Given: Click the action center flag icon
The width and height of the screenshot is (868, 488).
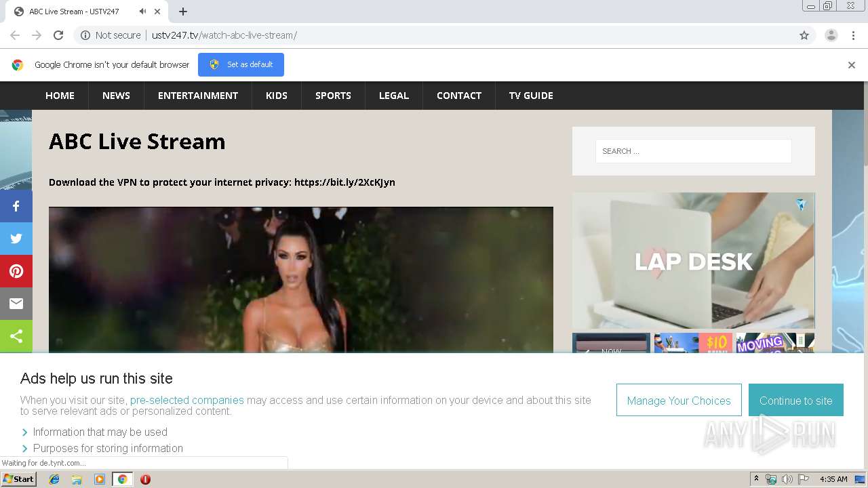Looking at the screenshot, I should [804, 479].
